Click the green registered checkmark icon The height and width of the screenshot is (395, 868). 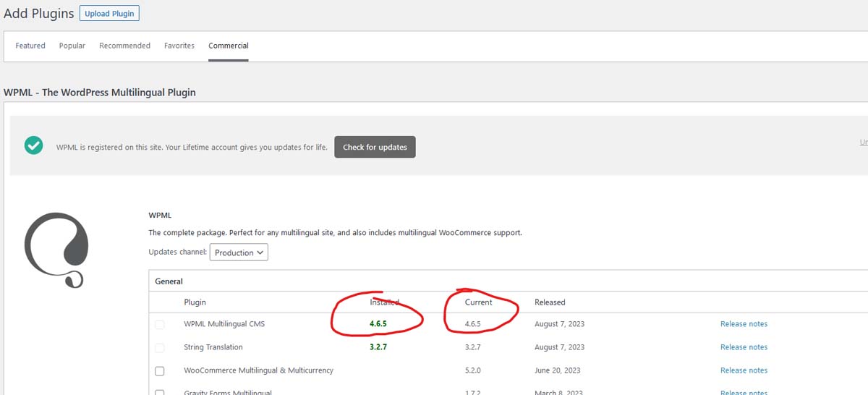33,145
